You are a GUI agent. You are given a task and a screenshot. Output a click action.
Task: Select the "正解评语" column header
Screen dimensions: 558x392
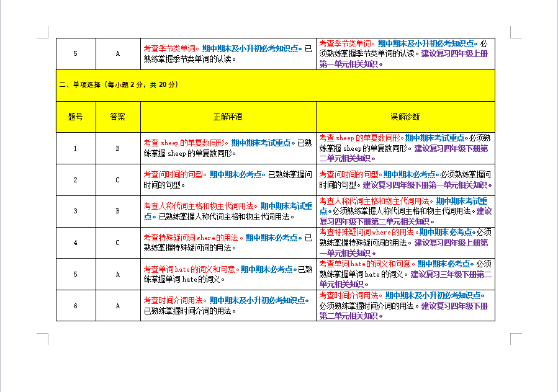tap(228, 117)
